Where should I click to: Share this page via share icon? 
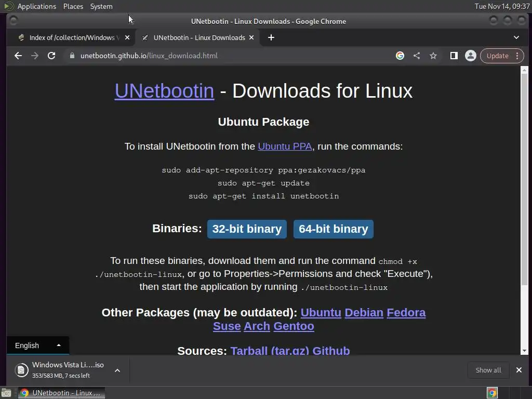tap(417, 56)
